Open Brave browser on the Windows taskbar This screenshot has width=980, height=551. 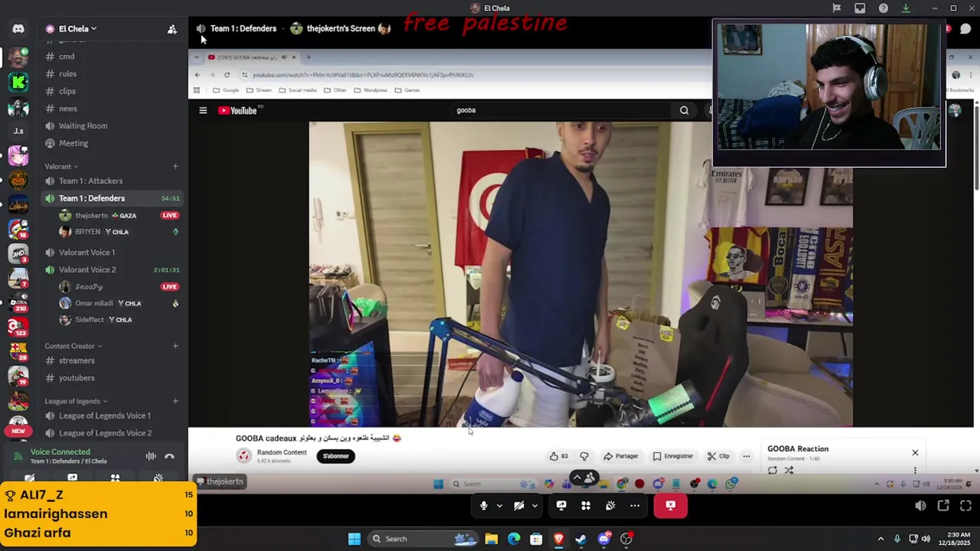click(x=559, y=539)
